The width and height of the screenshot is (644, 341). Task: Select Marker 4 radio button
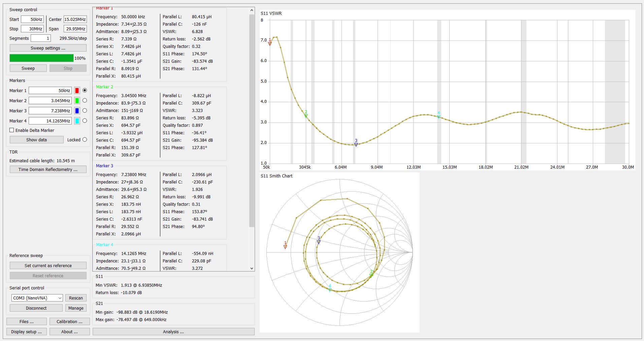85,121
